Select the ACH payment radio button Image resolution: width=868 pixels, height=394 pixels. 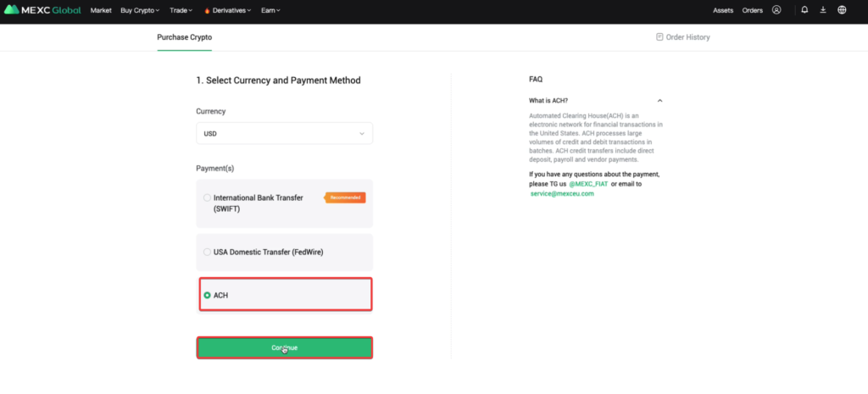(x=207, y=296)
